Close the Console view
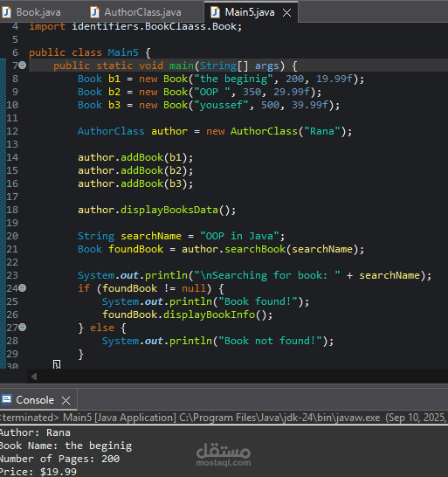 [x=65, y=400]
